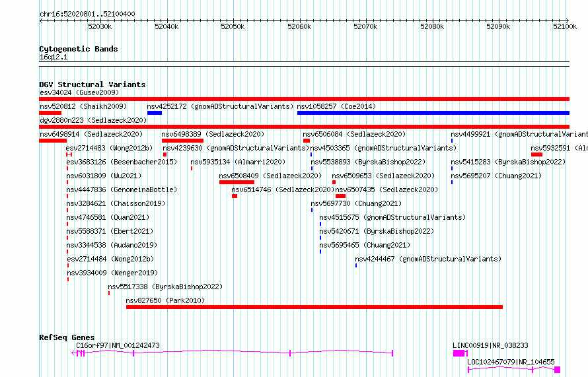The height and width of the screenshot is (377, 588).
Task: Select the nsv827650 (Park2010) long red bar
Action: pyautogui.click(x=314, y=307)
